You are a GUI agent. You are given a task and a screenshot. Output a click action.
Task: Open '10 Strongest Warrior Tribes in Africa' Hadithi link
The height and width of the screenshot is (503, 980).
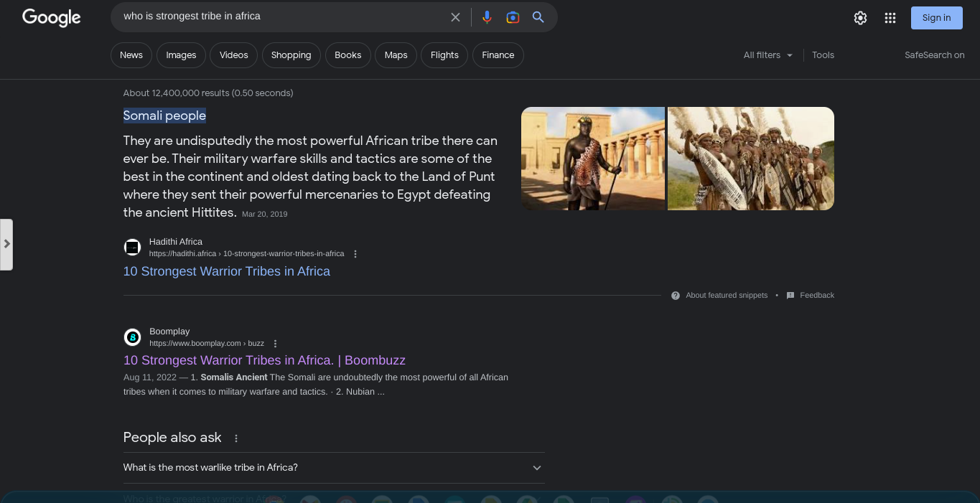pyautogui.click(x=227, y=271)
